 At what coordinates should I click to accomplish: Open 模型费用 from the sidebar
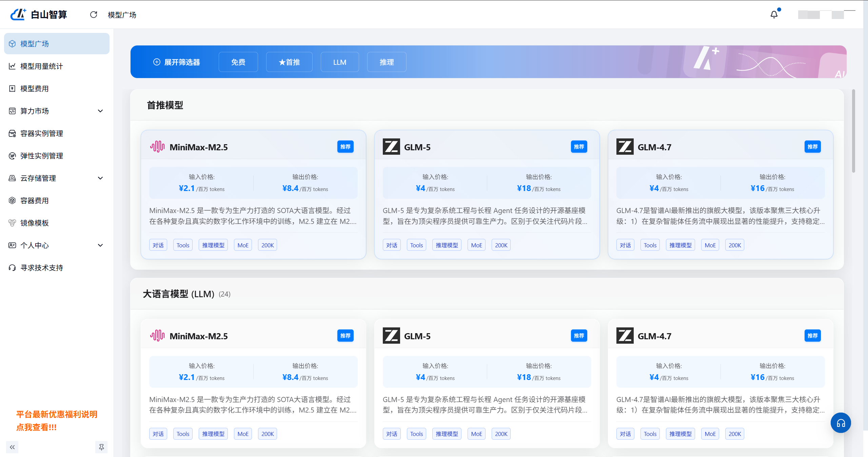[57, 89]
